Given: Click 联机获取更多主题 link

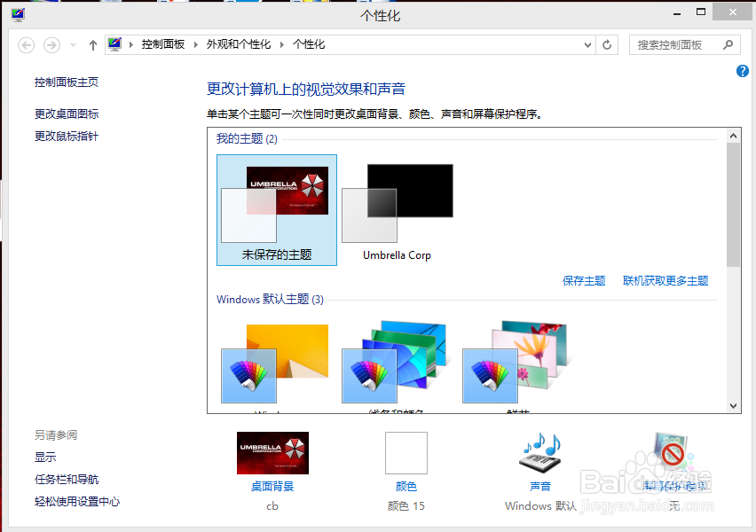Looking at the screenshot, I should [665, 281].
